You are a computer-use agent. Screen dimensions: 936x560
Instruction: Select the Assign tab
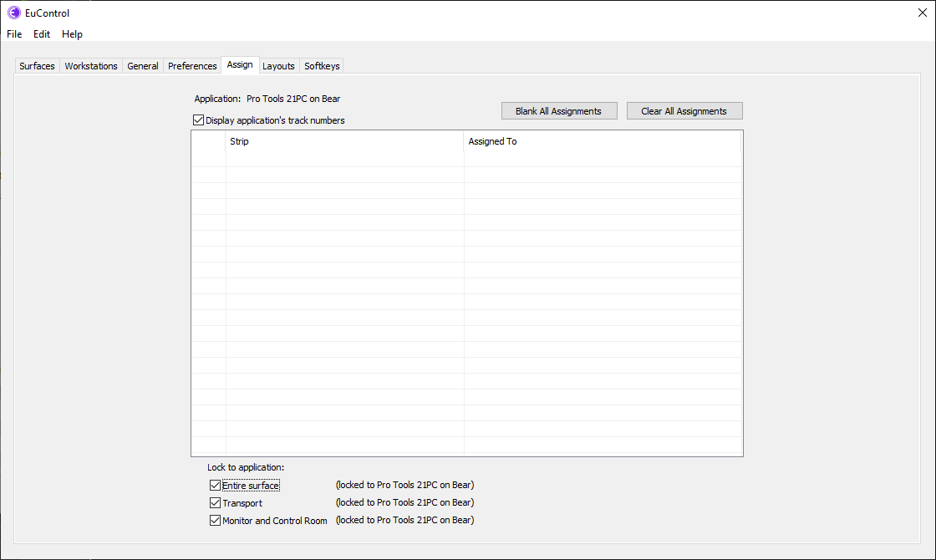pyautogui.click(x=240, y=65)
